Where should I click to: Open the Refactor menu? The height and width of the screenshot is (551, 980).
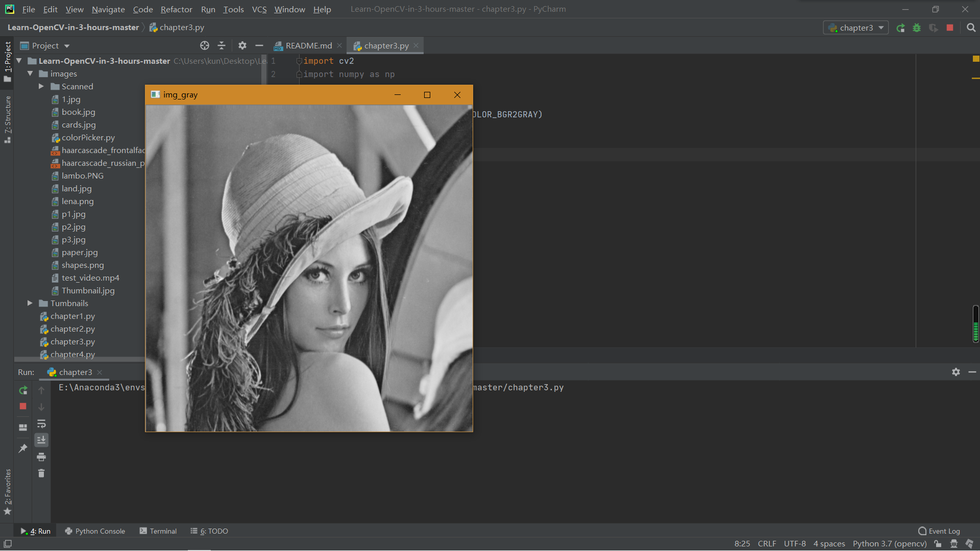[x=176, y=9]
